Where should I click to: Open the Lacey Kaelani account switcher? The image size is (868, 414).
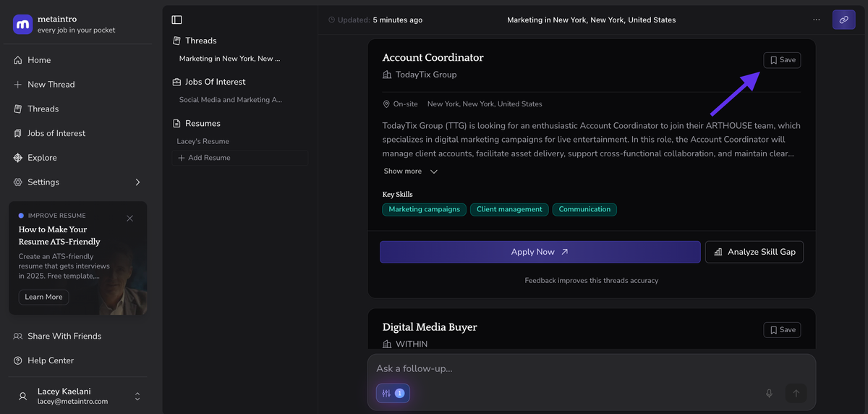[x=137, y=396]
